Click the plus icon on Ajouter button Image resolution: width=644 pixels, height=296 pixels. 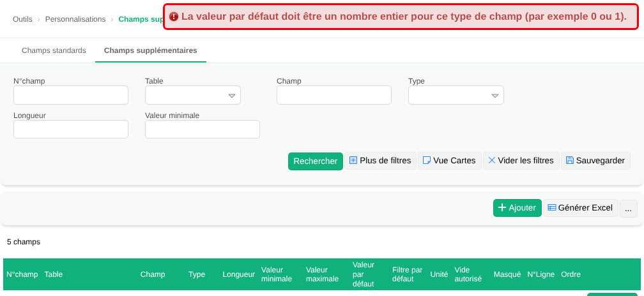(502, 208)
